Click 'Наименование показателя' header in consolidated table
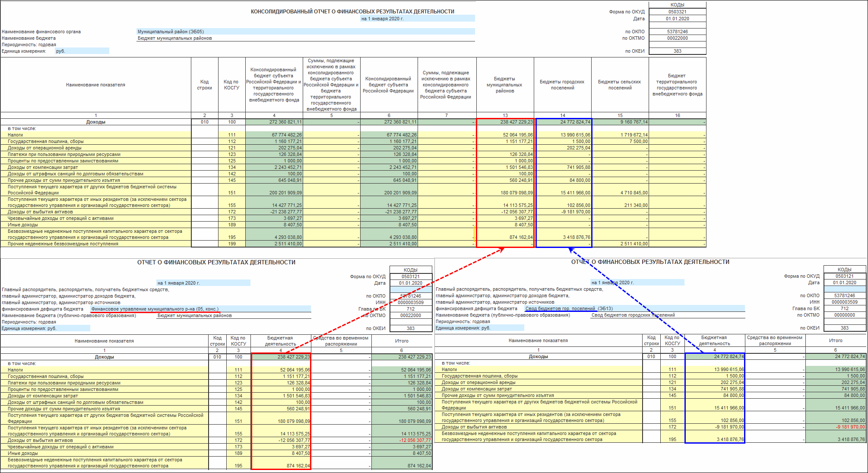The height and width of the screenshot is (473, 868). click(x=95, y=85)
